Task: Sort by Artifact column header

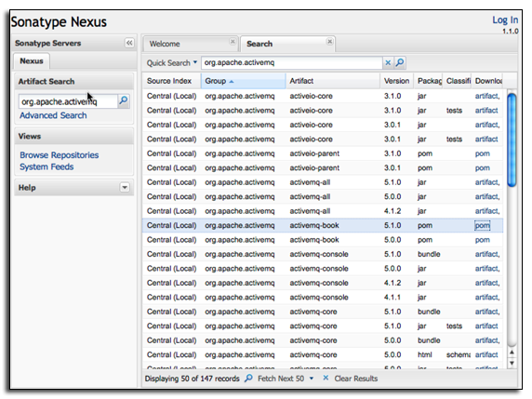Action: 333,81
